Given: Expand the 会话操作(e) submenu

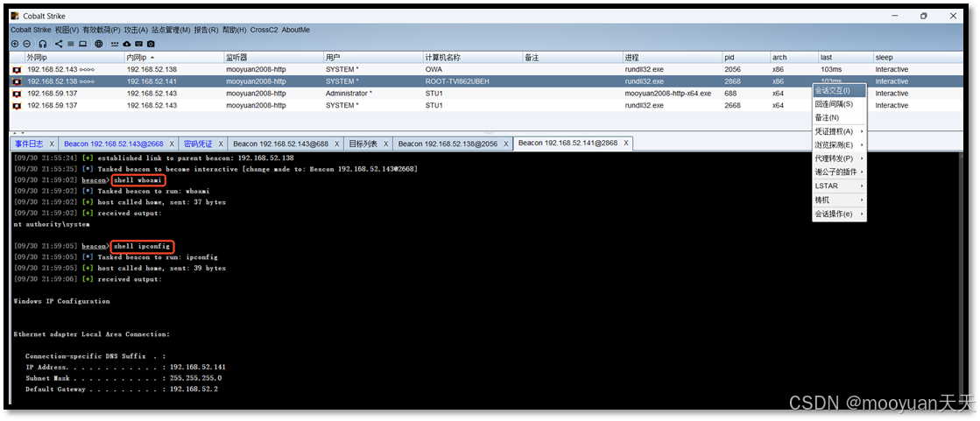Looking at the screenshot, I should 839,214.
